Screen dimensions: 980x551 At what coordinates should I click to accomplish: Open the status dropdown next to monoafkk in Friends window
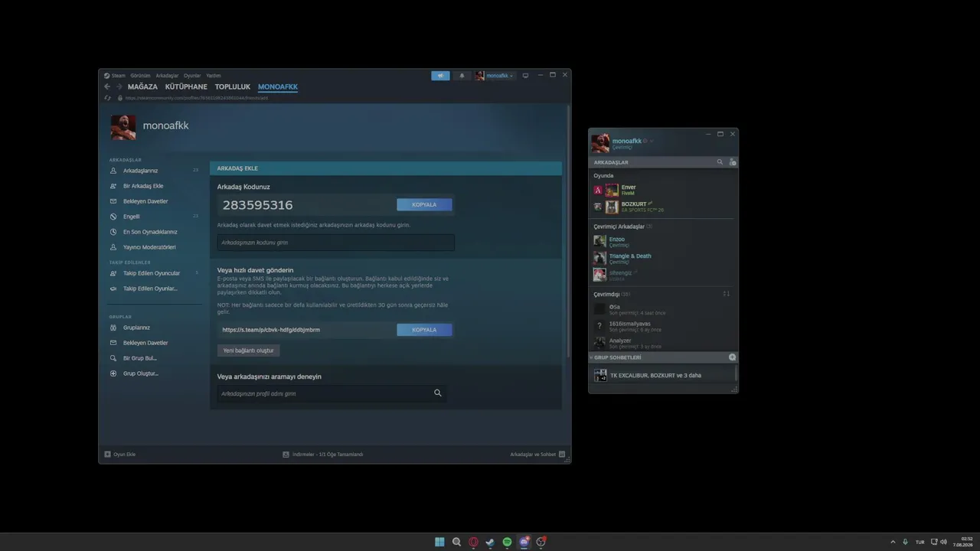652,142
